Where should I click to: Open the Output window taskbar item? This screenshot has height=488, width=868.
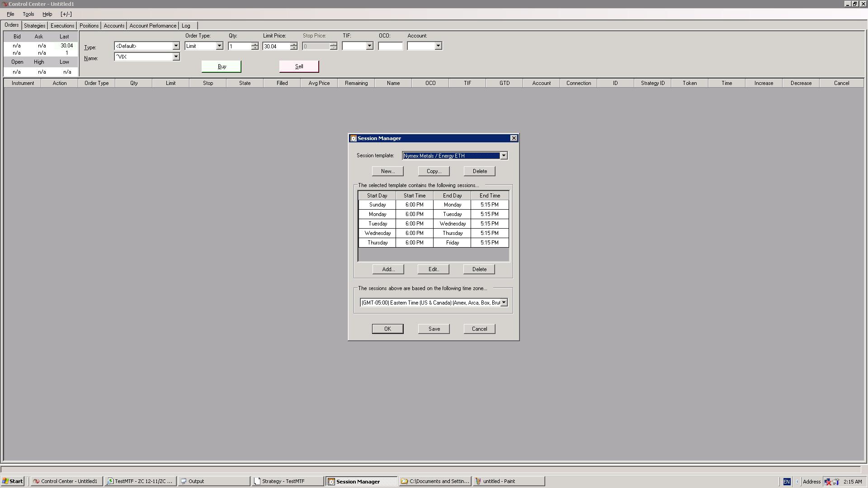213,481
